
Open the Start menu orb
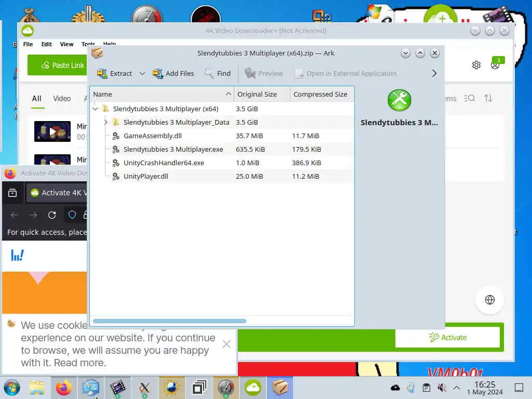pos(12,388)
